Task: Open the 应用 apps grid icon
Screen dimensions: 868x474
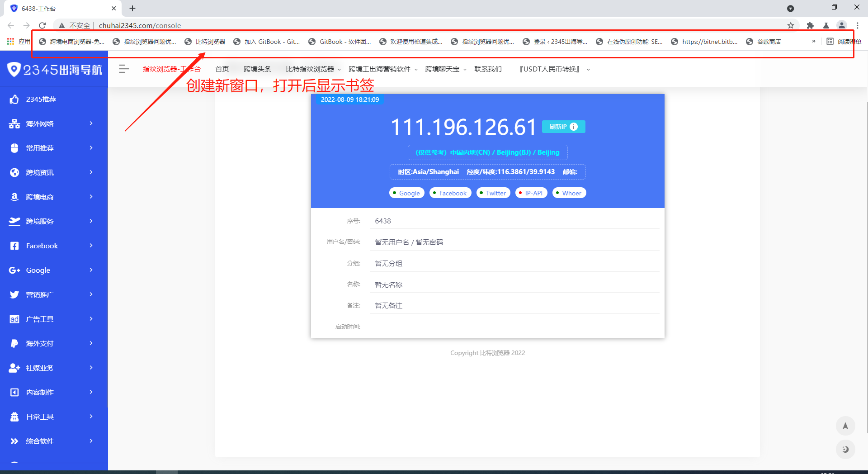Action: coord(11,42)
